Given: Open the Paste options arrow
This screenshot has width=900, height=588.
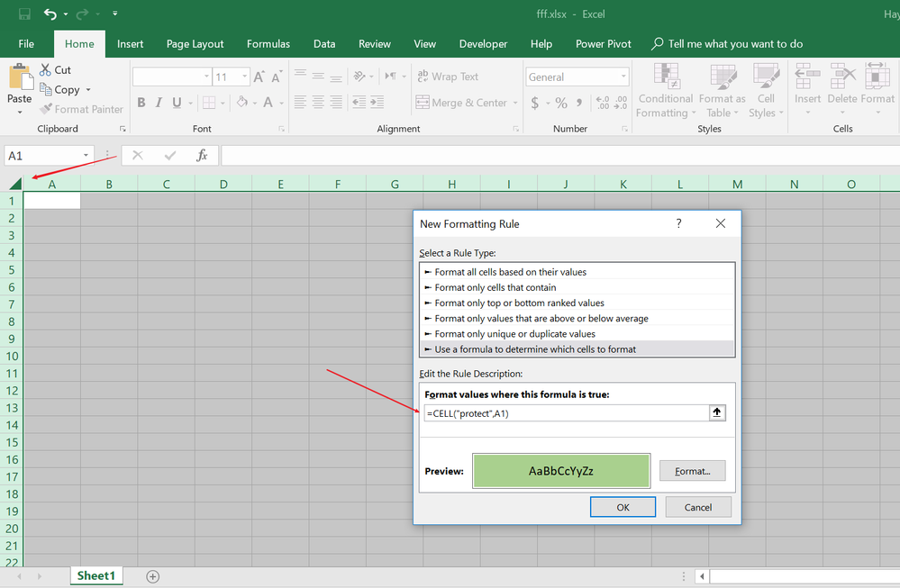Looking at the screenshot, I should (20, 113).
